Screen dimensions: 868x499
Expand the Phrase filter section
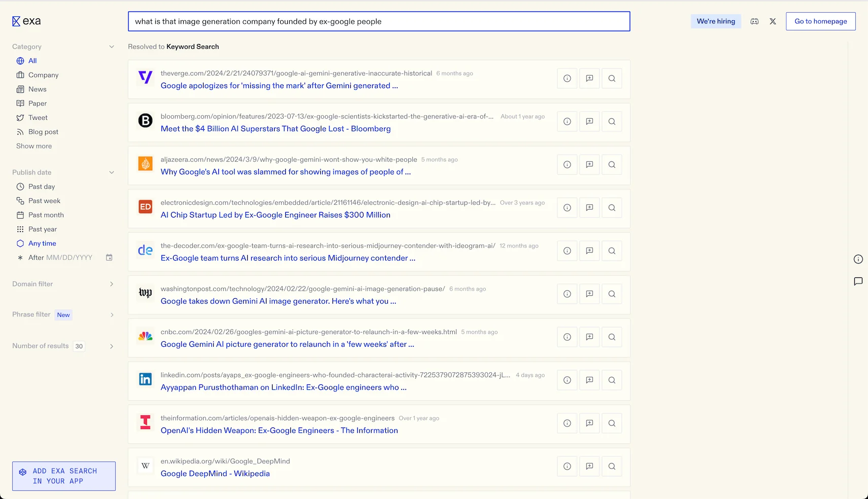(x=111, y=314)
